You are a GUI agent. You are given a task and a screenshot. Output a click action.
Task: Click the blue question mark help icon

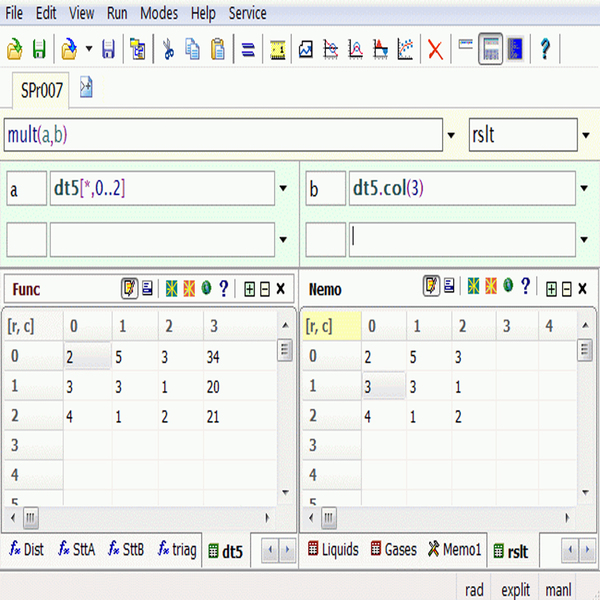pyautogui.click(x=545, y=49)
